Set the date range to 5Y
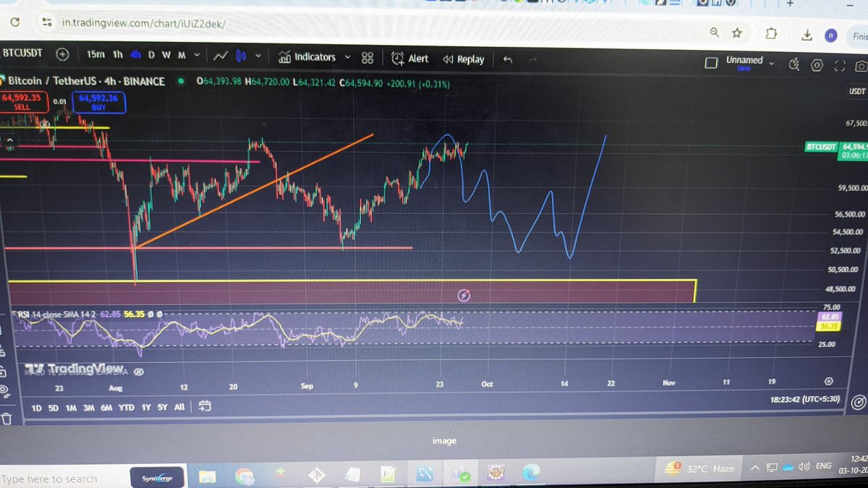 point(163,408)
